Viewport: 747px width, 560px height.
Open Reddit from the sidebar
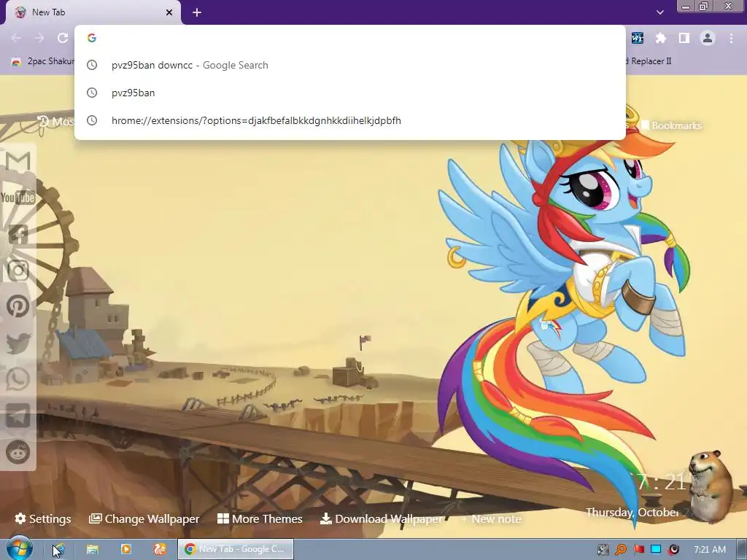click(18, 452)
